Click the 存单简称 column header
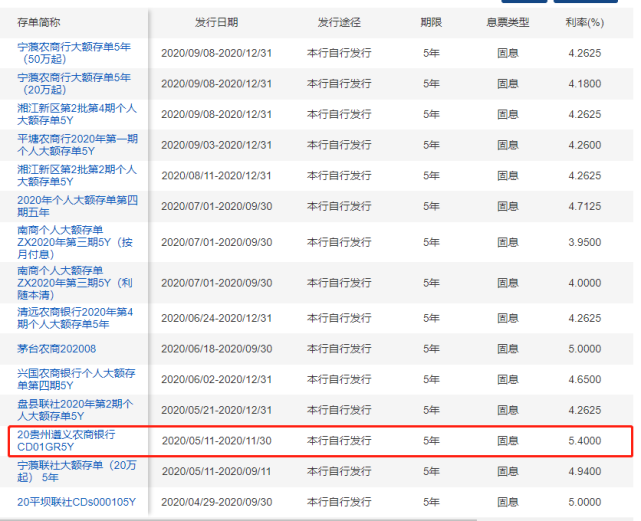Image resolution: width=641 pixels, height=521 pixels. 39,22
